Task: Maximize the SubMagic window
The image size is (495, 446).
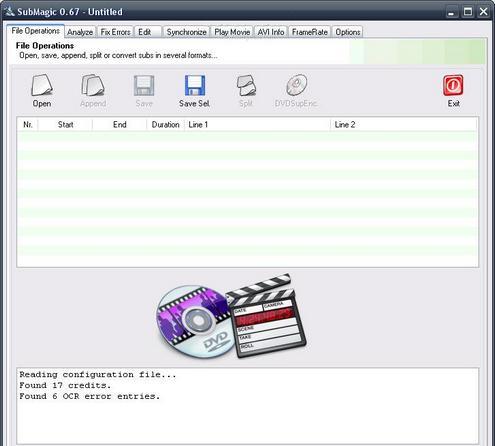Action: [467, 12]
